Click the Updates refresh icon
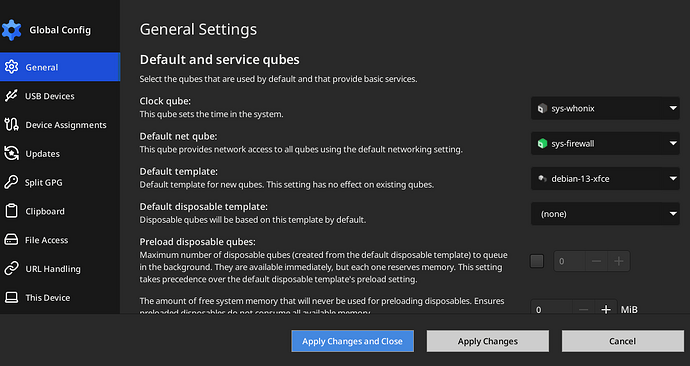Screen dimensions: 690x366 (x=11, y=154)
